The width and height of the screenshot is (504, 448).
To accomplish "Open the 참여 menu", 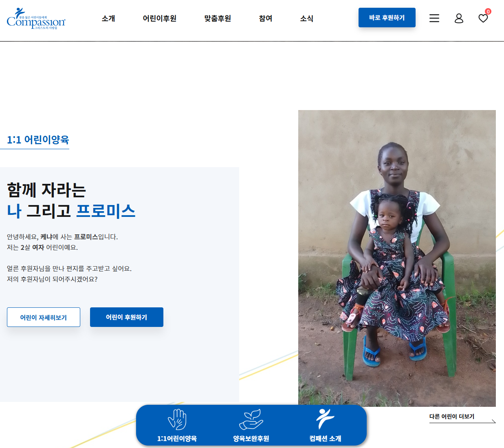I will 266,18.
